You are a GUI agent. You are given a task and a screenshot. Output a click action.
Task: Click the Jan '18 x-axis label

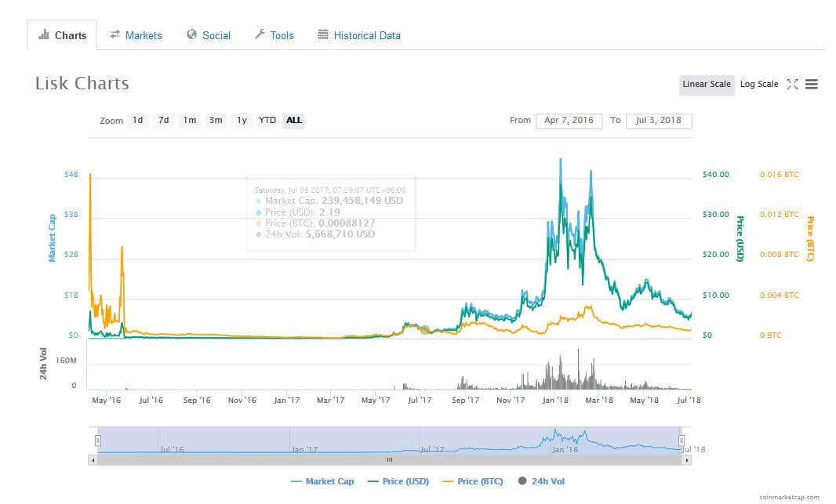[555, 400]
